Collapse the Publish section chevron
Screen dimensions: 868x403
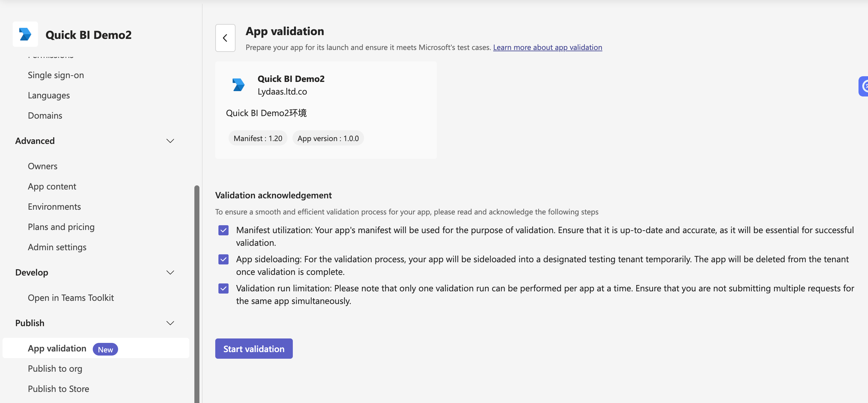[171, 323]
